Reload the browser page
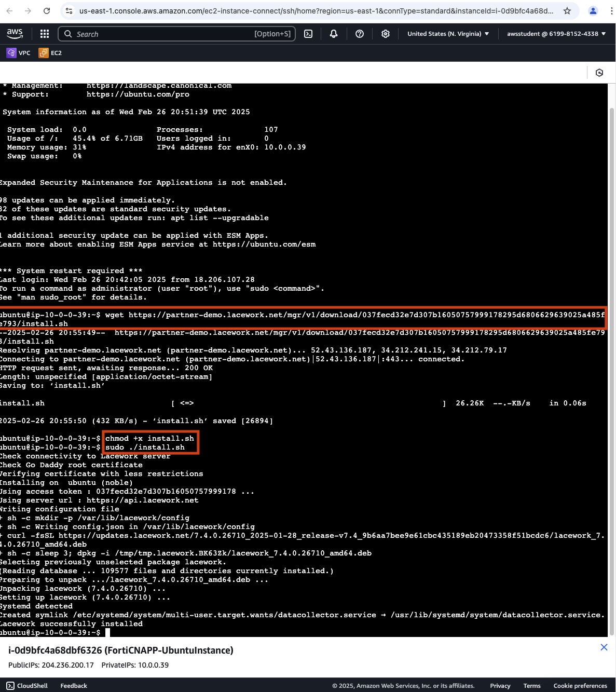This screenshot has width=616, height=692. pos(47,11)
